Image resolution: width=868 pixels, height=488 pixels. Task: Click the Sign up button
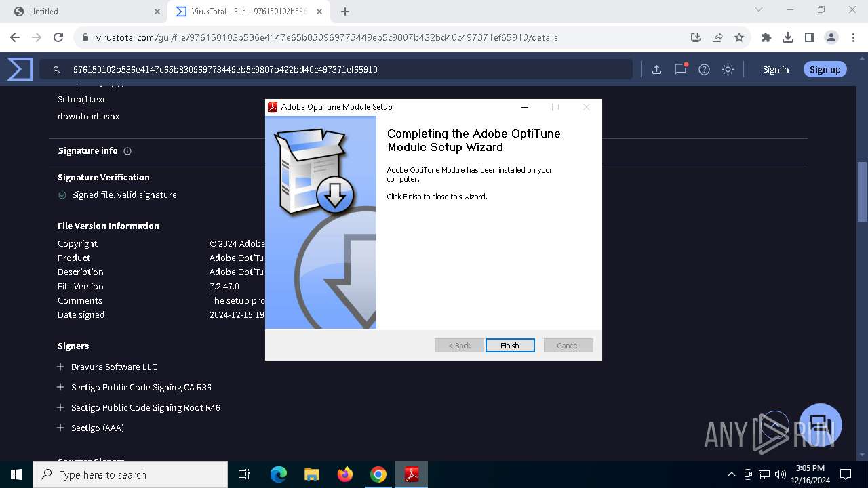(825, 69)
